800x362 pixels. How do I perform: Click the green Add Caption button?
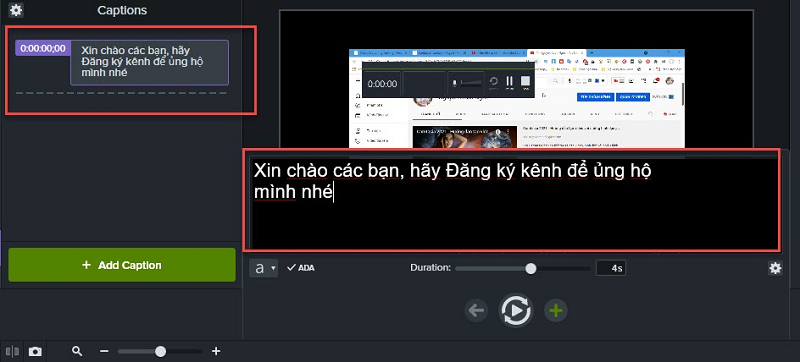[x=122, y=265]
